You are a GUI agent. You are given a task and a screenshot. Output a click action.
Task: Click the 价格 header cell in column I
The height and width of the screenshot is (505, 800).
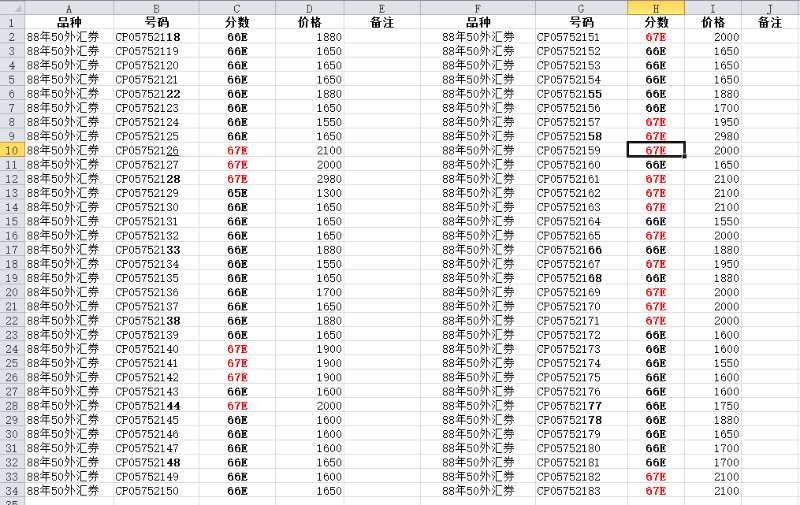click(x=713, y=22)
